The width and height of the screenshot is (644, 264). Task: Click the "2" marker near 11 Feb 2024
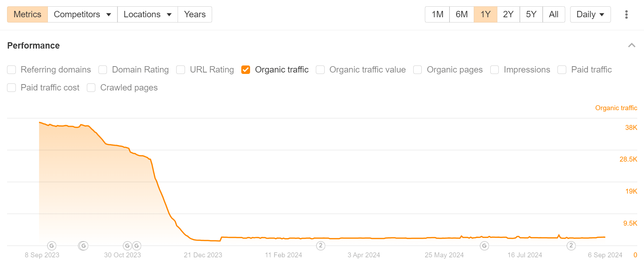(x=320, y=246)
